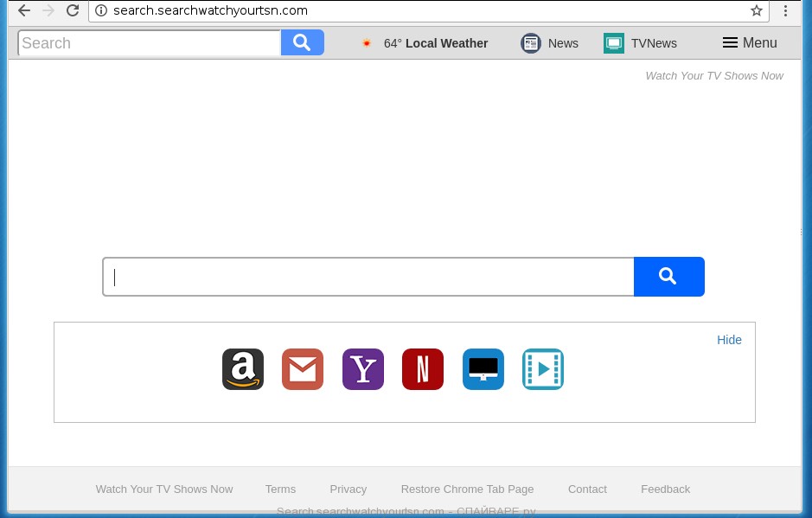
Task: Go back to the previous page
Action: [x=24, y=11]
